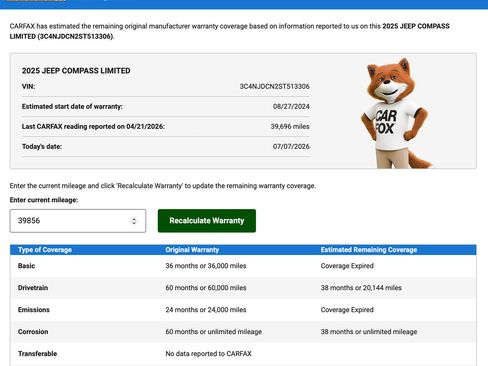Click the 'VIN:' label in the card

click(x=28, y=86)
